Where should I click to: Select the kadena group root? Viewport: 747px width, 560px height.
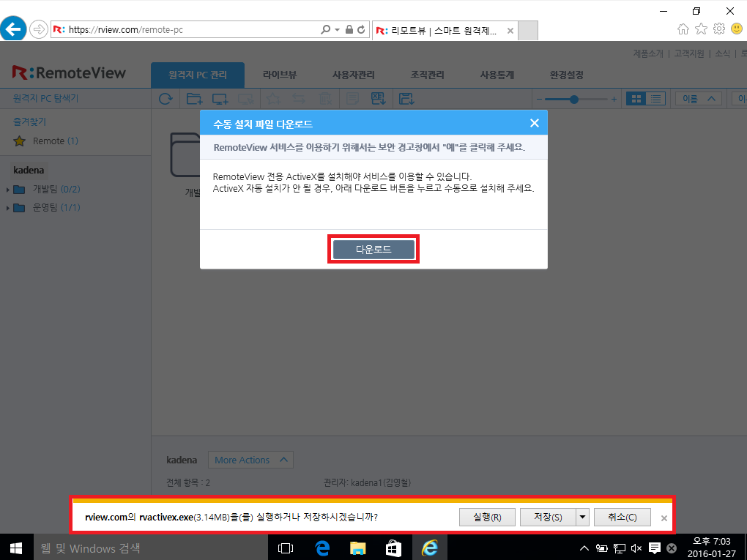click(x=29, y=170)
